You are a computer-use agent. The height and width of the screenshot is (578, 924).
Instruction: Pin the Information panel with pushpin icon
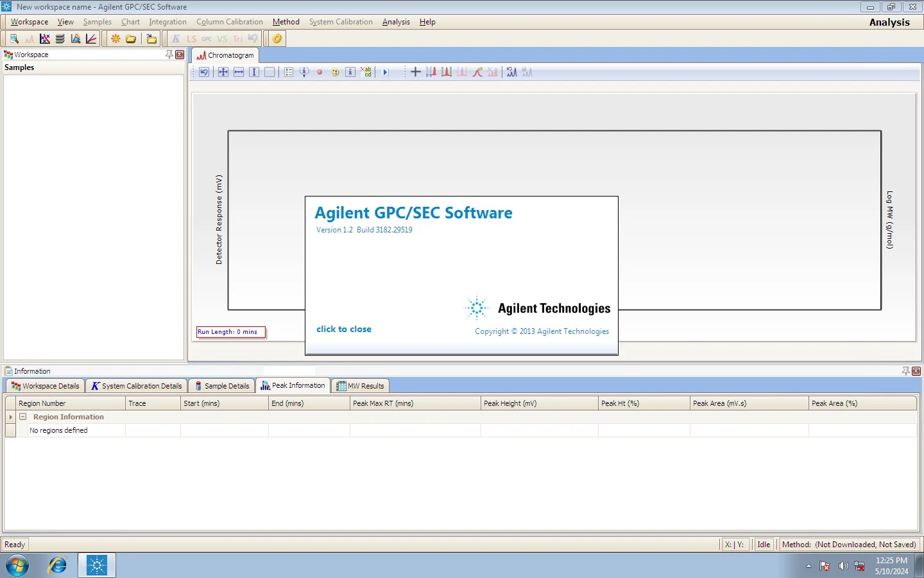[x=905, y=371]
